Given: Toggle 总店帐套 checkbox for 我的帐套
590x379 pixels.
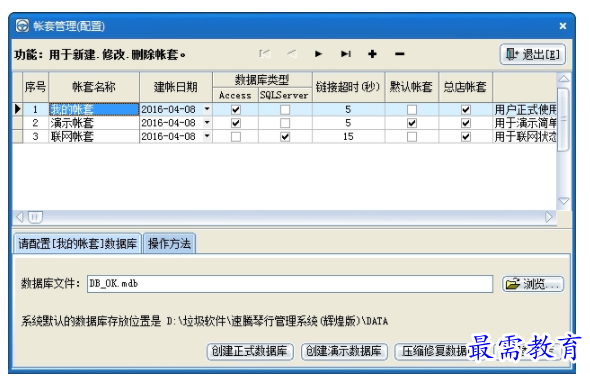Looking at the screenshot, I should click(x=466, y=110).
